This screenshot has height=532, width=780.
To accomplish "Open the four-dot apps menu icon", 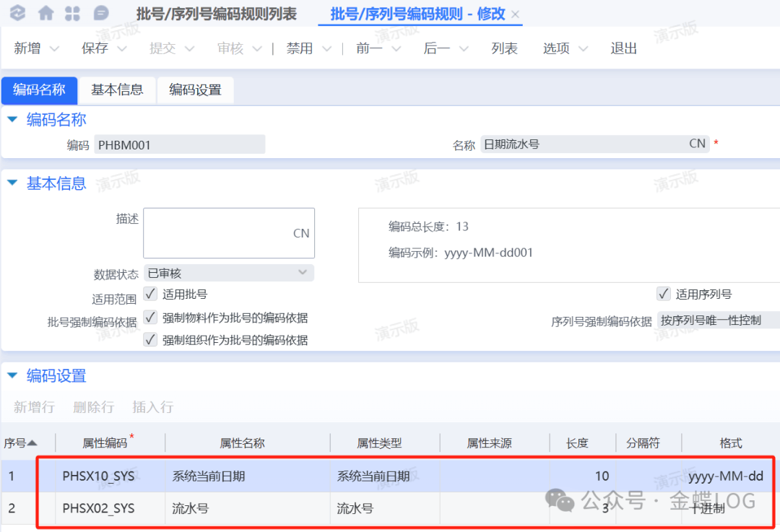I will (73, 13).
